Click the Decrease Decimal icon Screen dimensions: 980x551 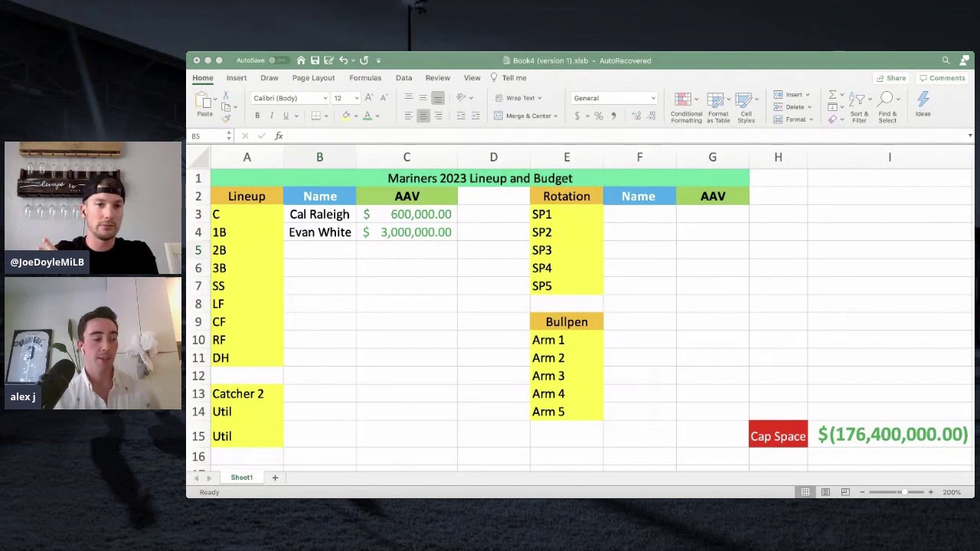(x=652, y=116)
